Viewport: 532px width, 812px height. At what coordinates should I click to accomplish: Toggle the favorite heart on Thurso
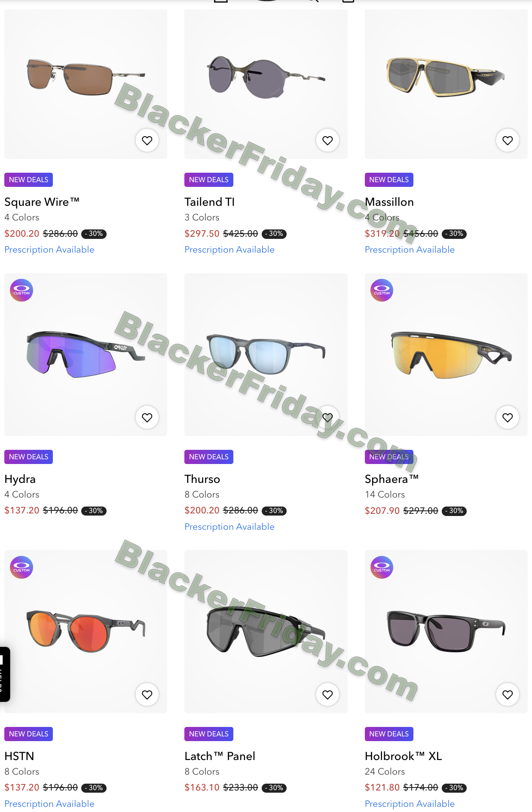327,417
